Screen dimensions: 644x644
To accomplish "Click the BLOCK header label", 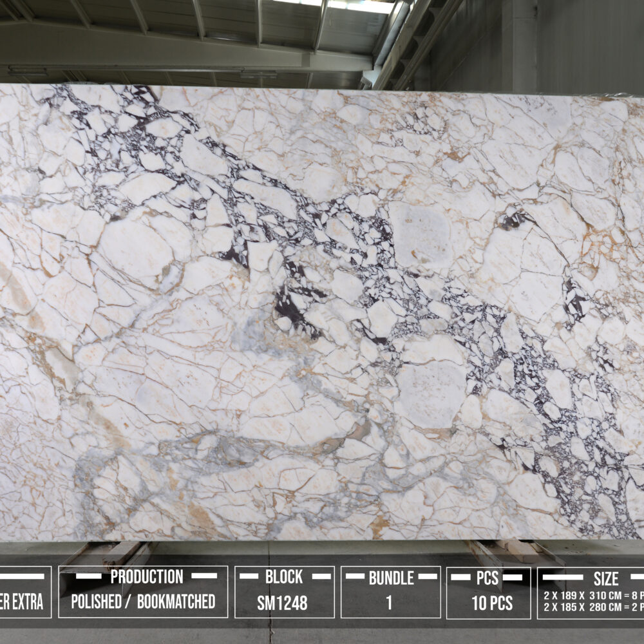I will click(284, 577).
